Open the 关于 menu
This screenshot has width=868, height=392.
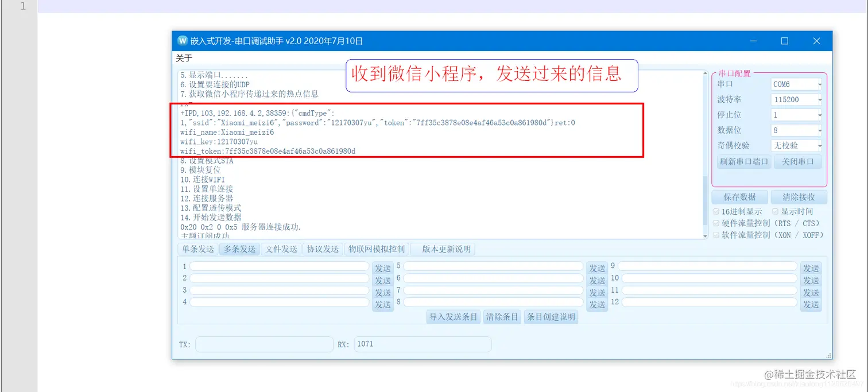click(184, 59)
